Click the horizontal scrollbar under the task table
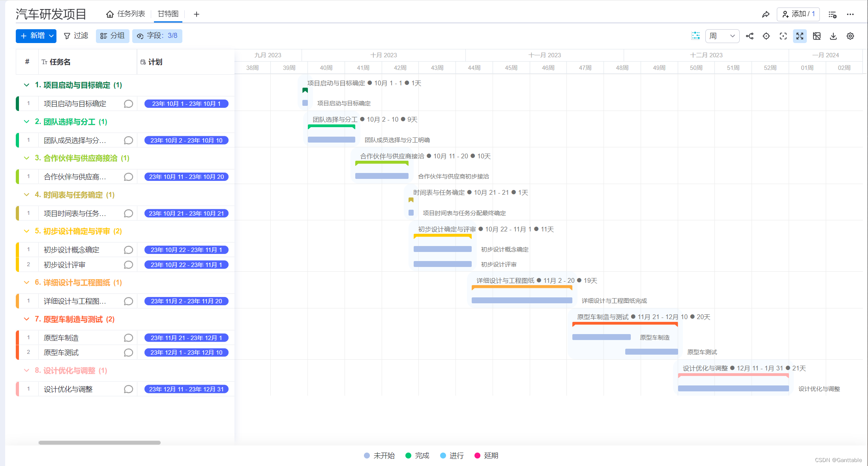Viewport: 868px width, 466px height. (99, 443)
